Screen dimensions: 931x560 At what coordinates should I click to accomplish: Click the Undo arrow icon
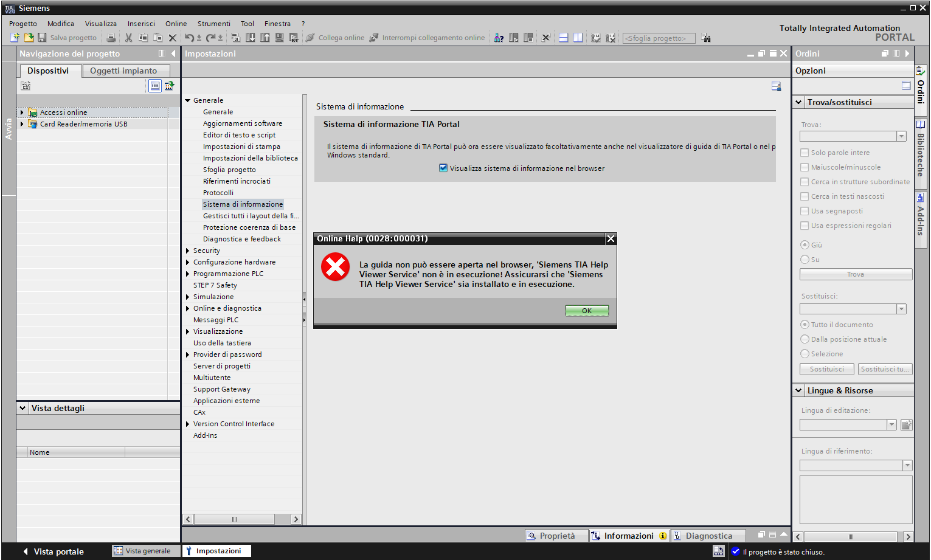click(x=190, y=38)
